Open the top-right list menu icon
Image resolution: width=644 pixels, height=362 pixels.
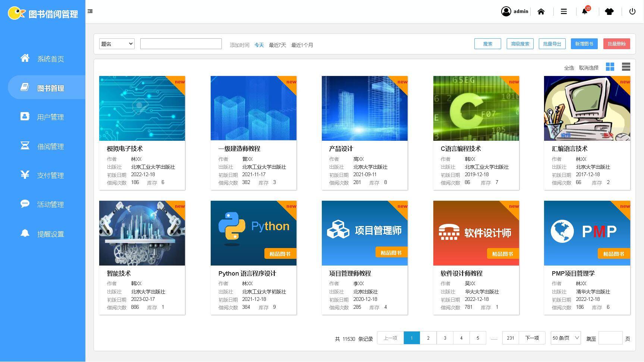pos(564,12)
